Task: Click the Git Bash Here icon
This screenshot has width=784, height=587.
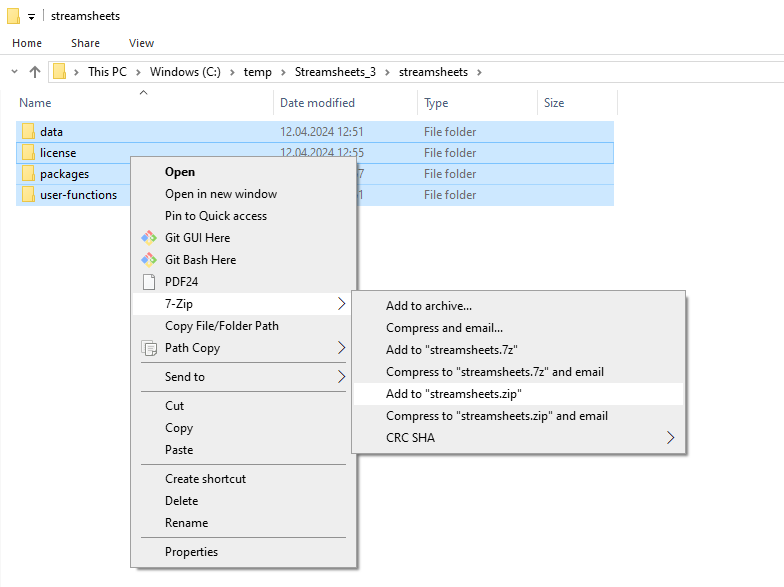Action: [x=149, y=260]
